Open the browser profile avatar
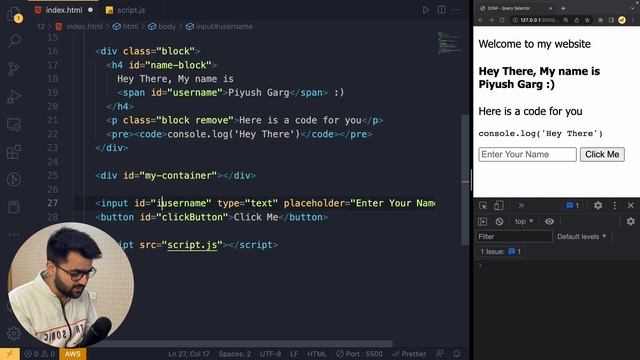This screenshot has width=640, height=360. pyautogui.click(x=622, y=20)
